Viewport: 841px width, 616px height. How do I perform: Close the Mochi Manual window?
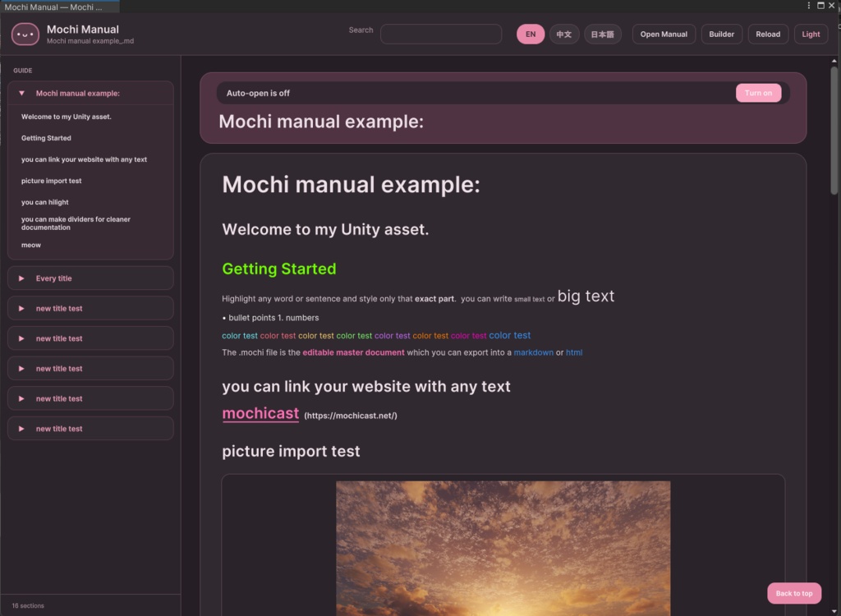tap(832, 6)
